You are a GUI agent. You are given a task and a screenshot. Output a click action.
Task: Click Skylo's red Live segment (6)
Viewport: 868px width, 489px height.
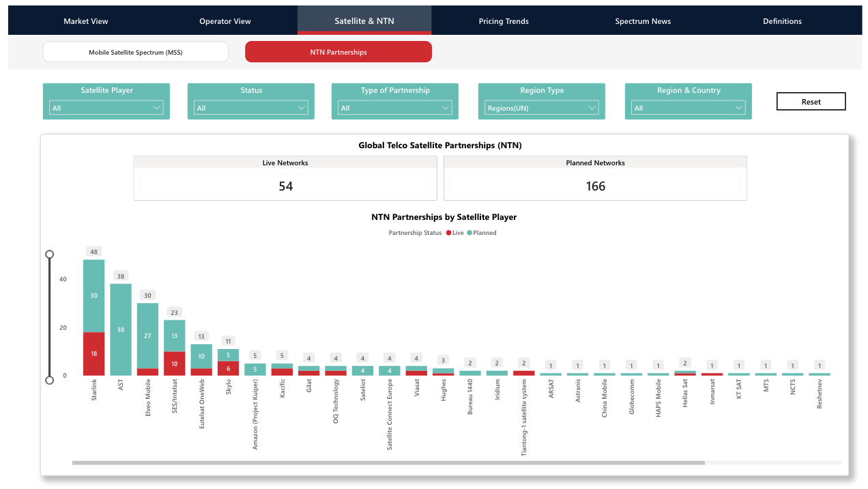229,368
